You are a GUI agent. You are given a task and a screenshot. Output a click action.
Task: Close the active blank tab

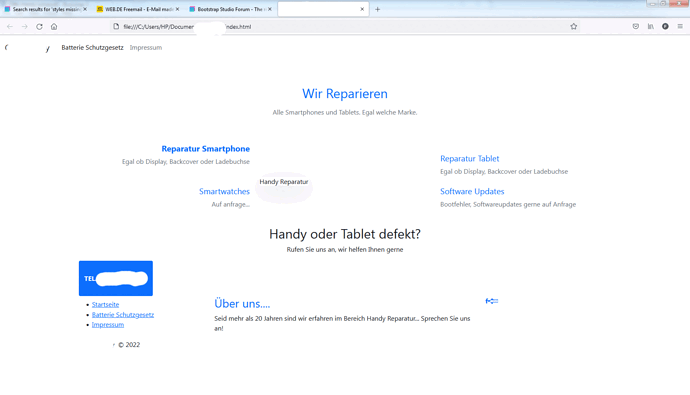[x=362, y=9]
